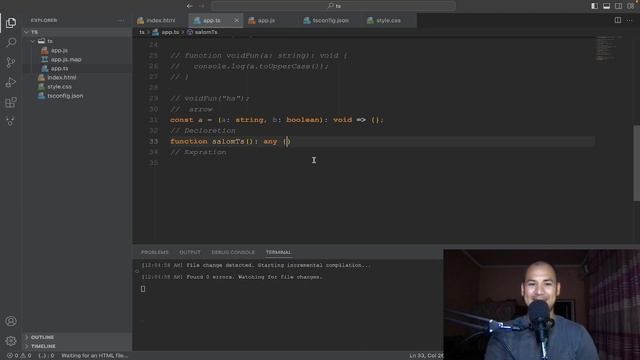Click the ts breadcrumb segment
This screenshot has height=360, width=640.
point(142,32)
